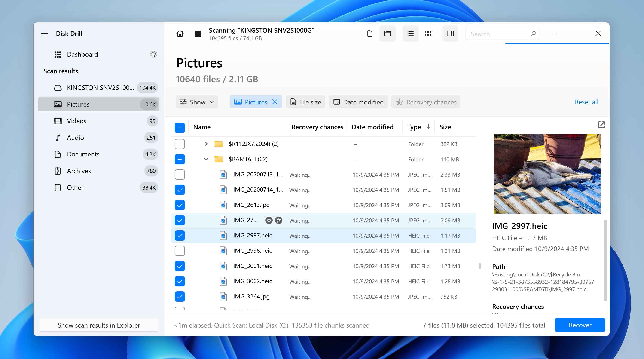
Task: Toggle checkbox for IMG_20200713_1 file
Action: coord(180,174)
